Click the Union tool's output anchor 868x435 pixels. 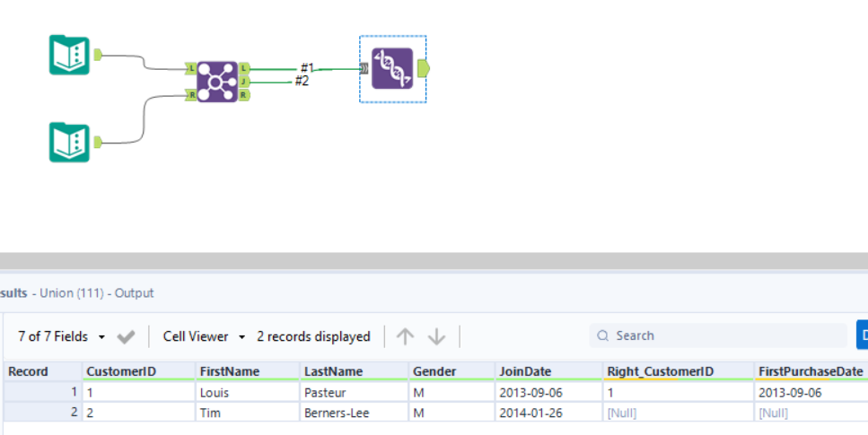pos(424,69)
